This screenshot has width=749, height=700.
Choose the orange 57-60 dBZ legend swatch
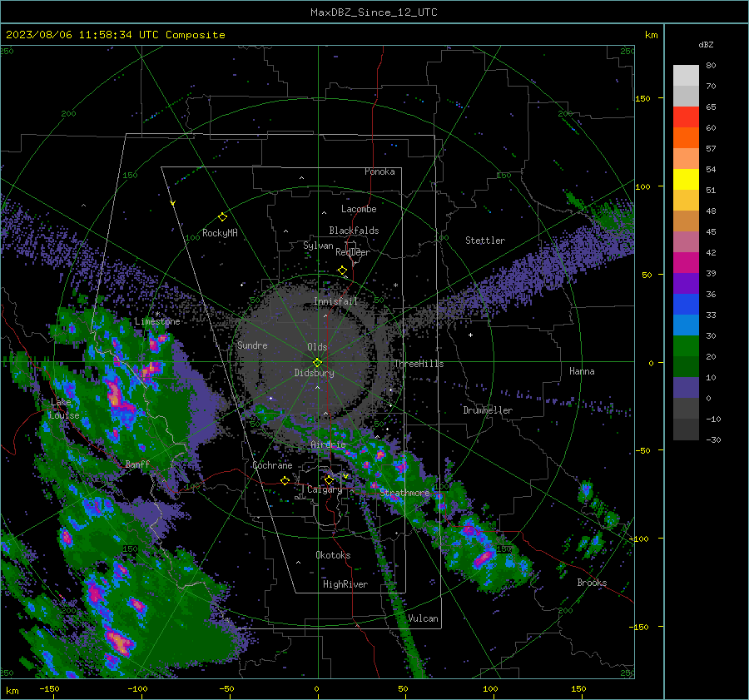[686, 137]
